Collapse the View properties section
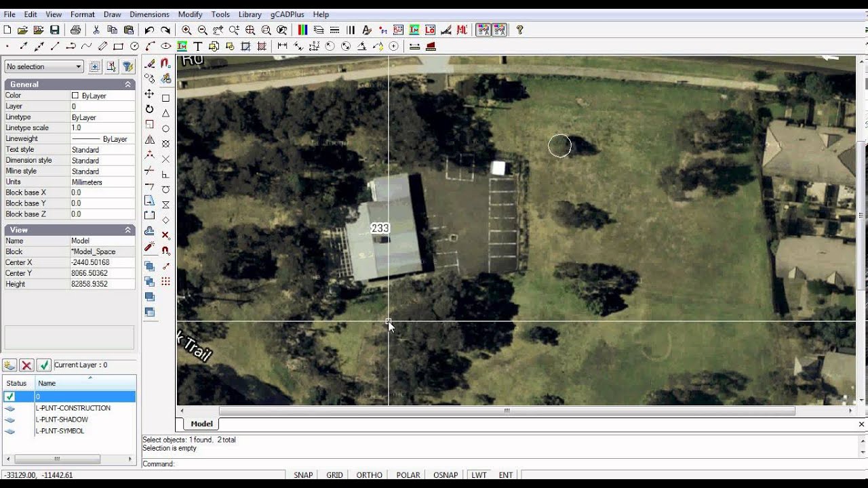The height and width of the screenshot is (488, 868). 127,230
